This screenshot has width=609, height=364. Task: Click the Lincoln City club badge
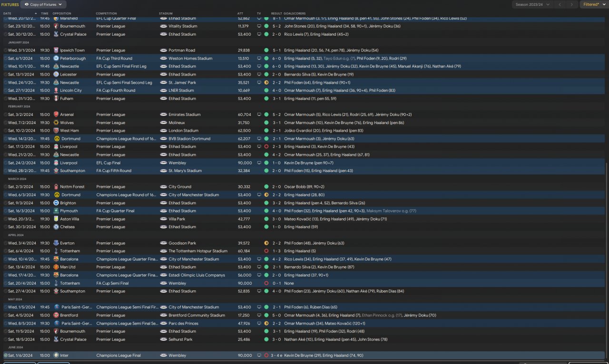tap(56, 90)
